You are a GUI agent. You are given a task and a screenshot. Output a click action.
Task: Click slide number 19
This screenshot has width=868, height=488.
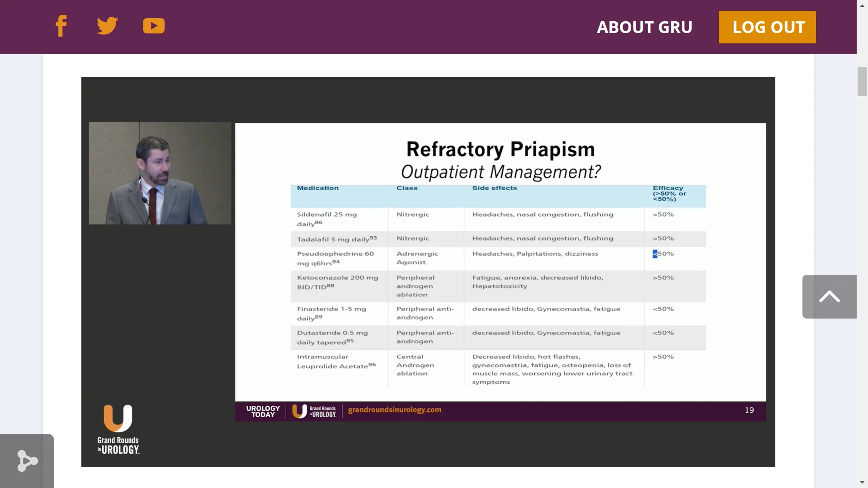coord(750,410)
